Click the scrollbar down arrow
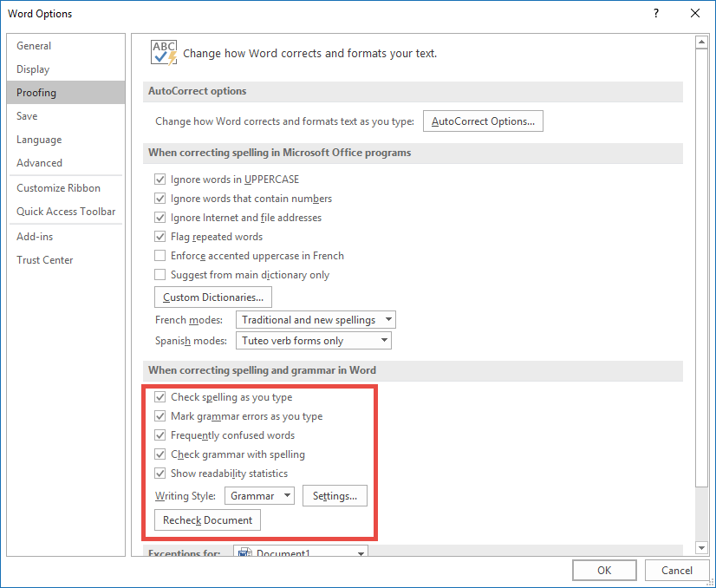Screen dimensions: 716x588 (701, 547)
